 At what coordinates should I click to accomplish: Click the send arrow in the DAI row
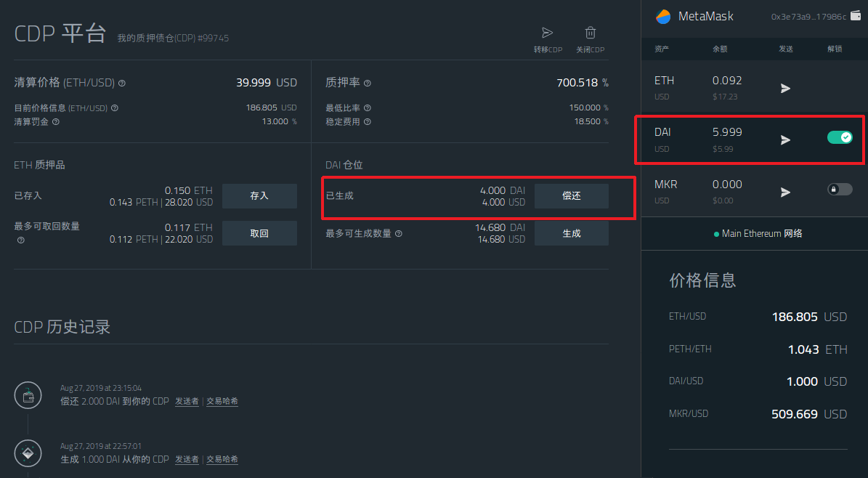tap(785, 140)
